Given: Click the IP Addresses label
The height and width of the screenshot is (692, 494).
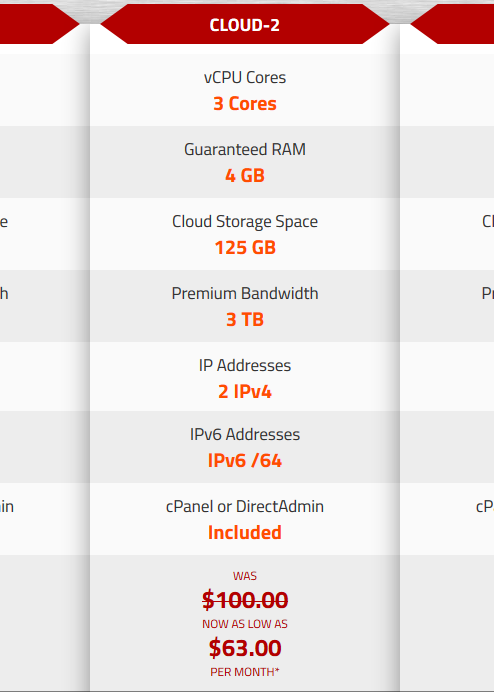Looking at the screenshot, I should [245, 365].
